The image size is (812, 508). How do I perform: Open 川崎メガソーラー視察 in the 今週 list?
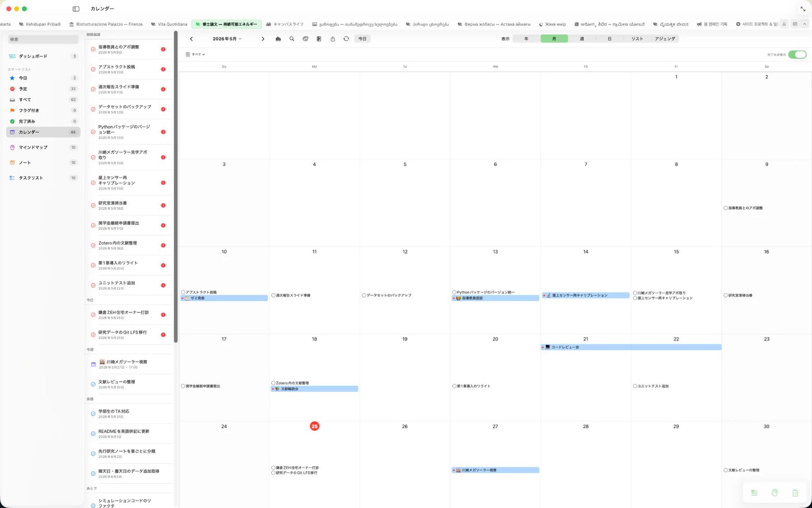[x=129, y=364]
